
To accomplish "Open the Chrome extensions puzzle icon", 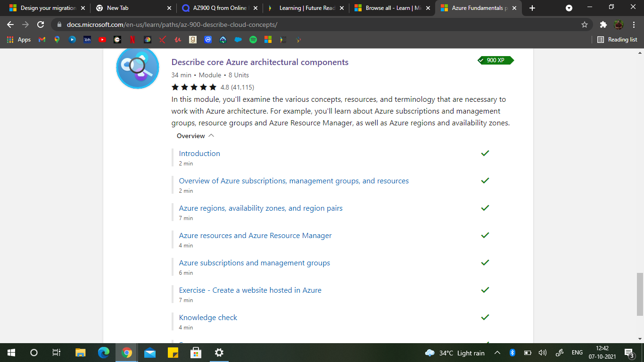I will coord(603,25).
